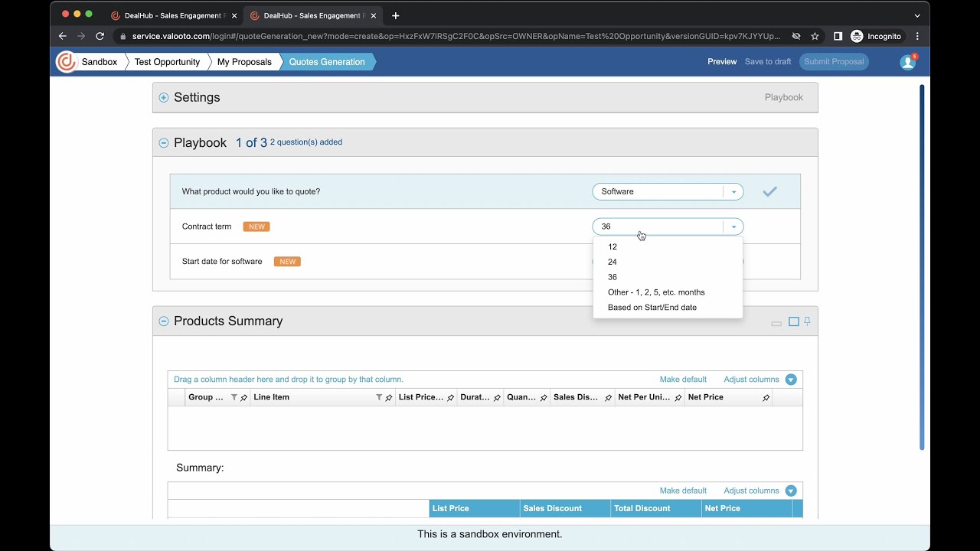The width and height of the screenshot is (980, 551).
Task: Pin the Sales Discount column
Action: click(x=609, y=398)
